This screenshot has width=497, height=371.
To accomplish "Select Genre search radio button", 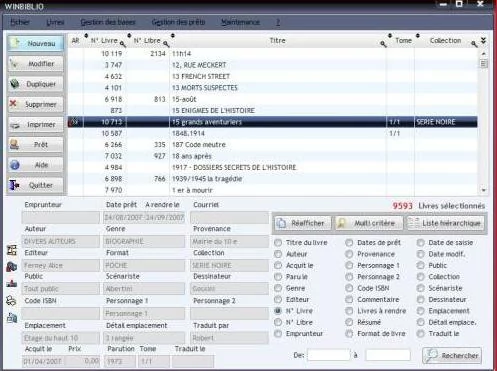I will pos(278,288).
